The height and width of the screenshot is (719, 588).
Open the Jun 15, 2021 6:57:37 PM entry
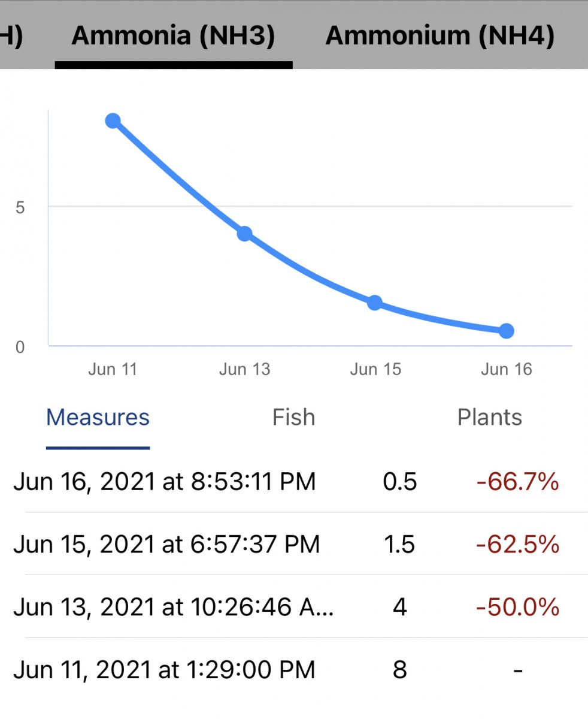(166, 544)
